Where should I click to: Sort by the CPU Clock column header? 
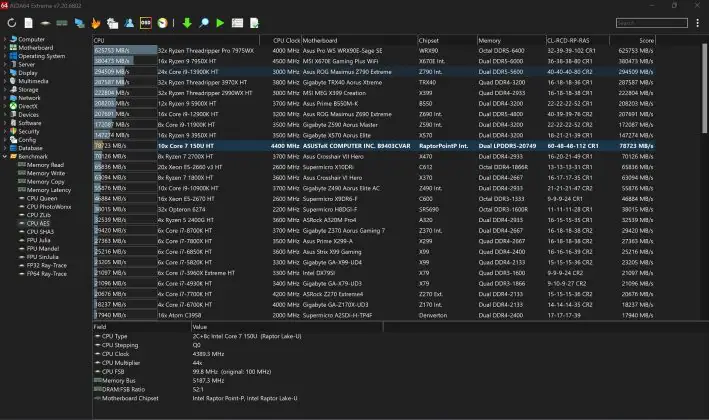tap(280, 40)
